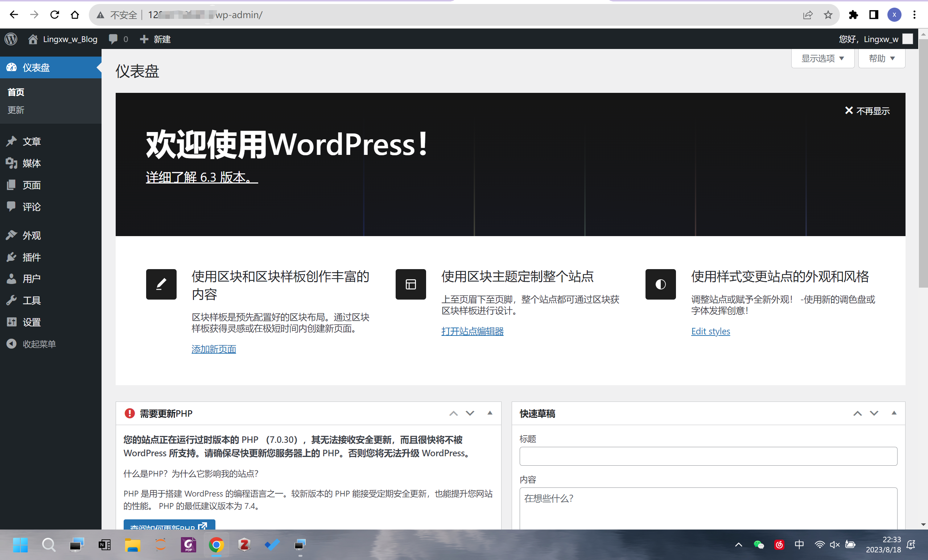This screenshot has width=928, height=560.
Task: Open 添加新页面 link
Action: [x=214, y=349]
